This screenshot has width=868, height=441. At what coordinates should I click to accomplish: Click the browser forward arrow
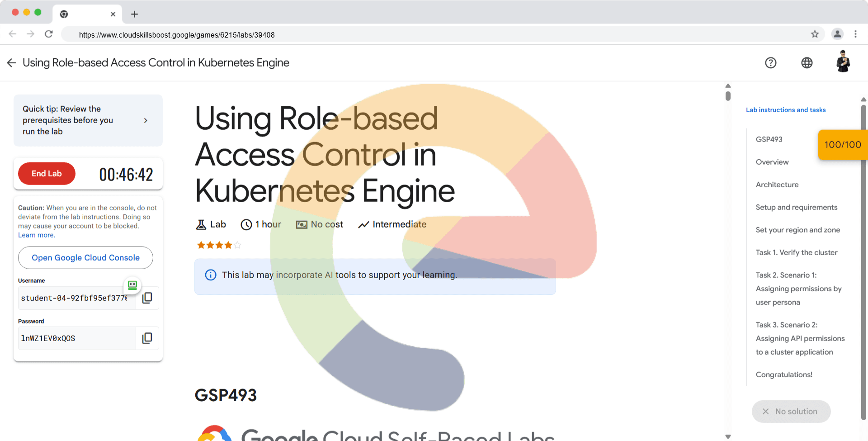[30, 34]
